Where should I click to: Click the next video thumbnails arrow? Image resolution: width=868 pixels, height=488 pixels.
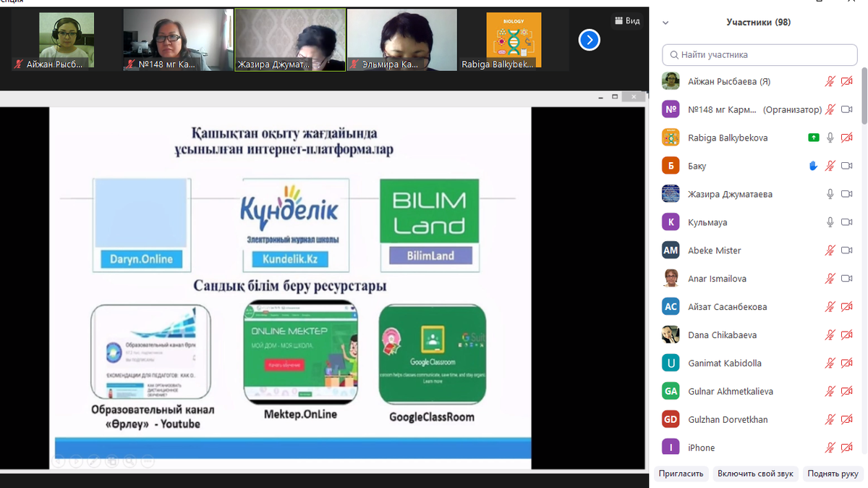[590, 40]
